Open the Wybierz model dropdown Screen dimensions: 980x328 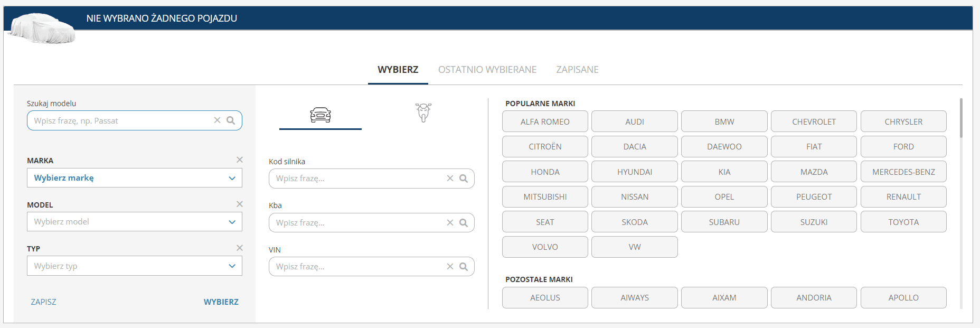coord(135,222)
